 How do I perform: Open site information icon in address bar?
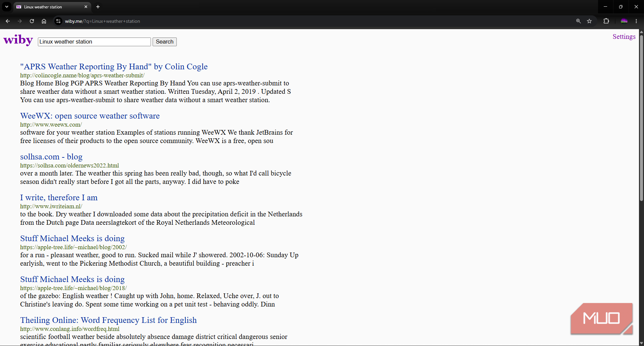pos(58,21)
